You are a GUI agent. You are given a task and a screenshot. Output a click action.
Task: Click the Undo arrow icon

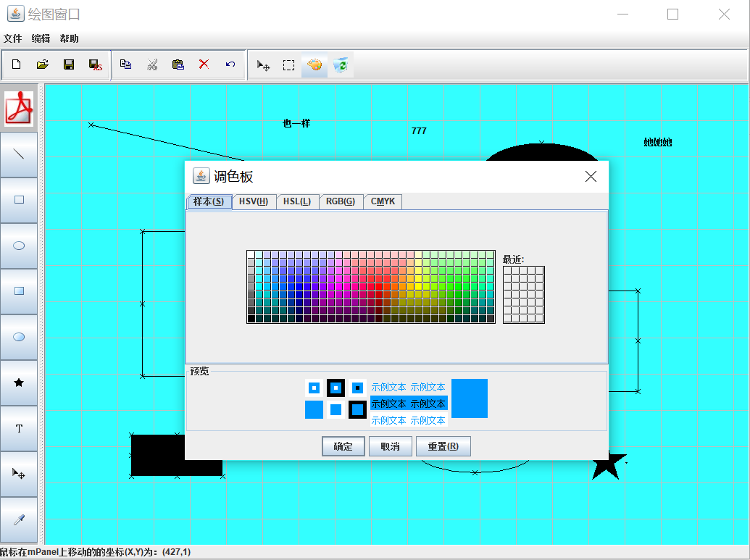point(230,64)
